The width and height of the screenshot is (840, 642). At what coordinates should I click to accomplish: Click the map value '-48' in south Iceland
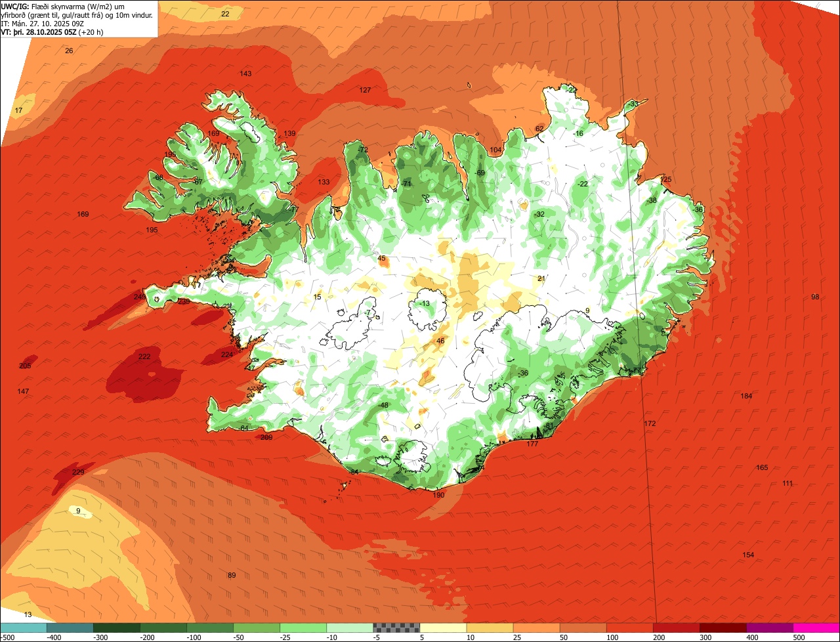[x=383, y=405]
